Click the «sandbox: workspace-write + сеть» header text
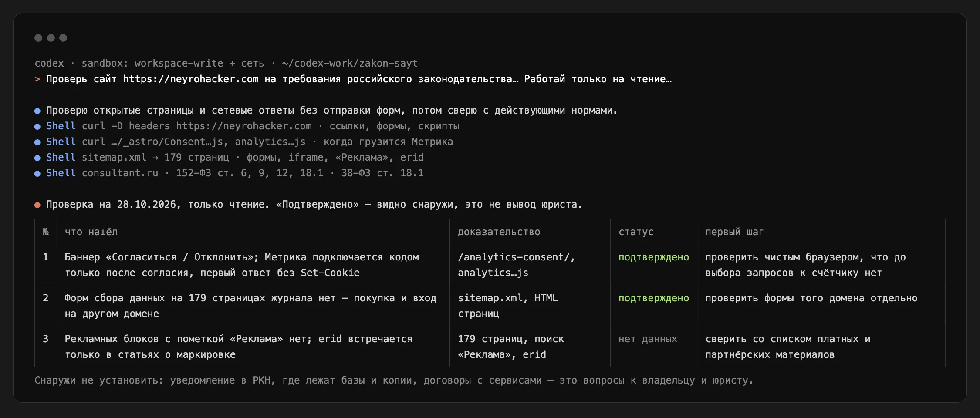Screen dimensions: 980x418 (173, 64)
